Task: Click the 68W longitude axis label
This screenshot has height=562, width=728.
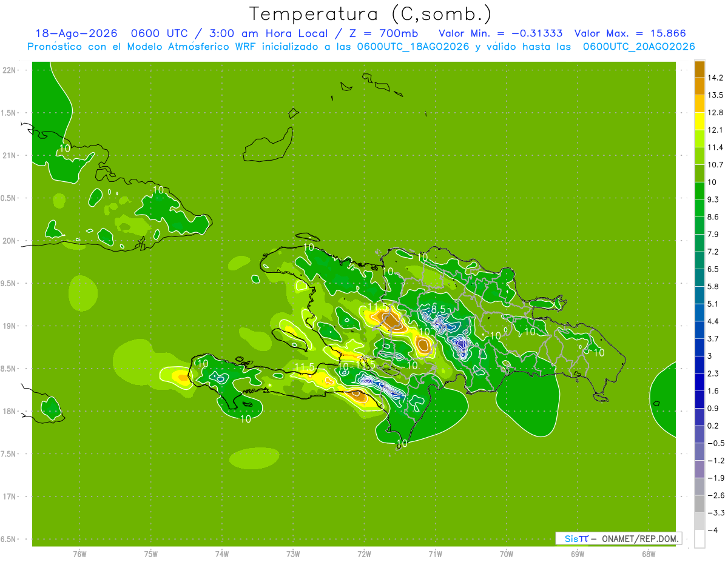Action: click(649, 554)
